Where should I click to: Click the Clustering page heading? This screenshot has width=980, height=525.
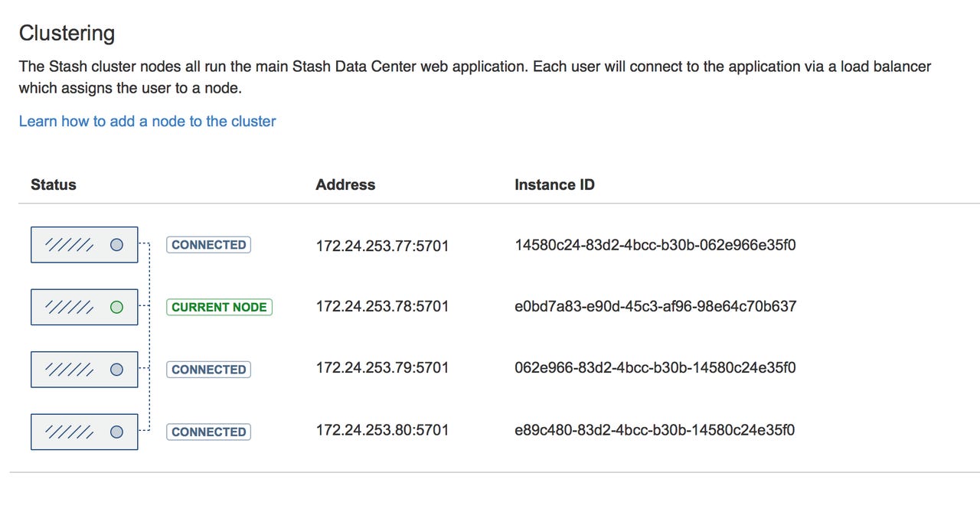click(x=67, y=33)
